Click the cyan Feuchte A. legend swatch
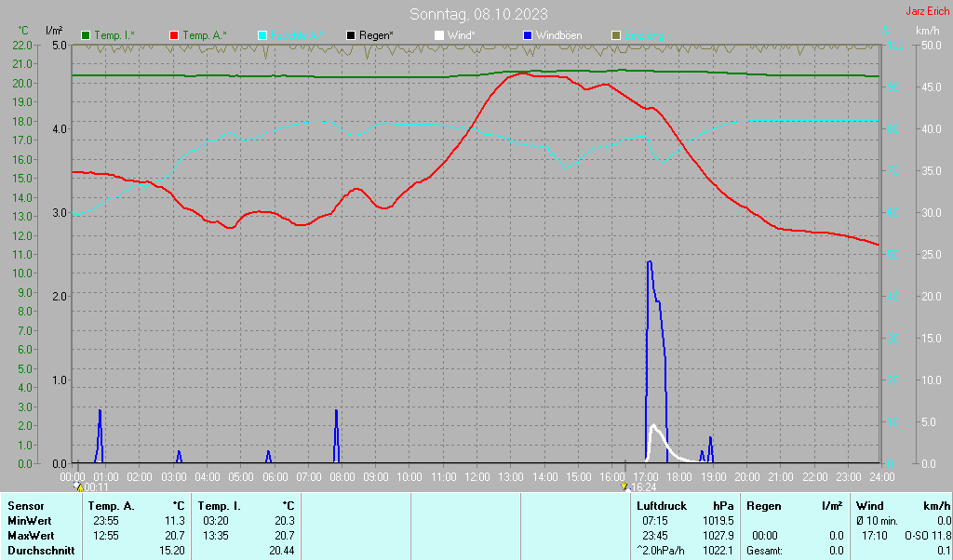The width and height of the screenshot is (953, 560). tap(262, 36)
